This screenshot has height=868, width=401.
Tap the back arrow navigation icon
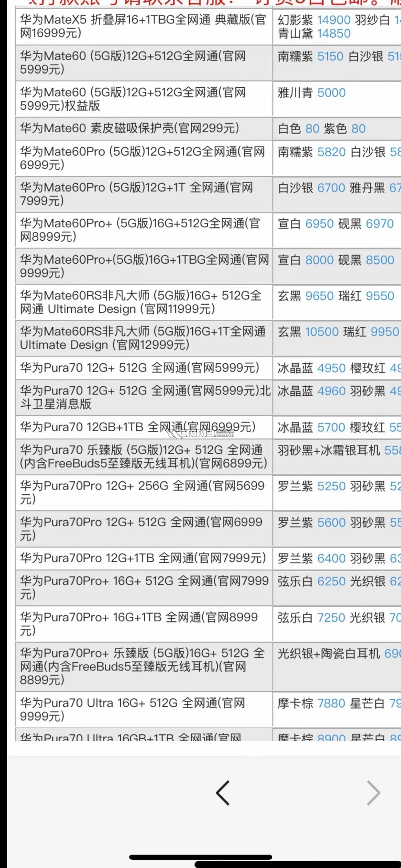tap(223, 793)
